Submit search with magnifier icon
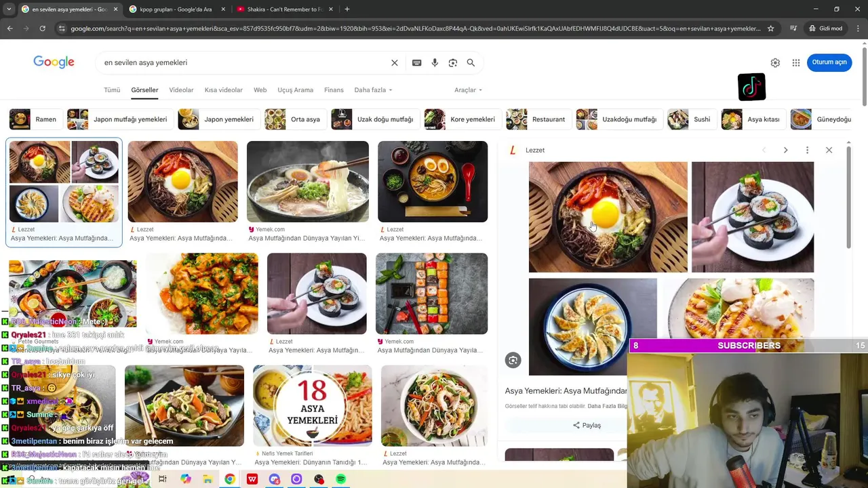 click(471, 62)
